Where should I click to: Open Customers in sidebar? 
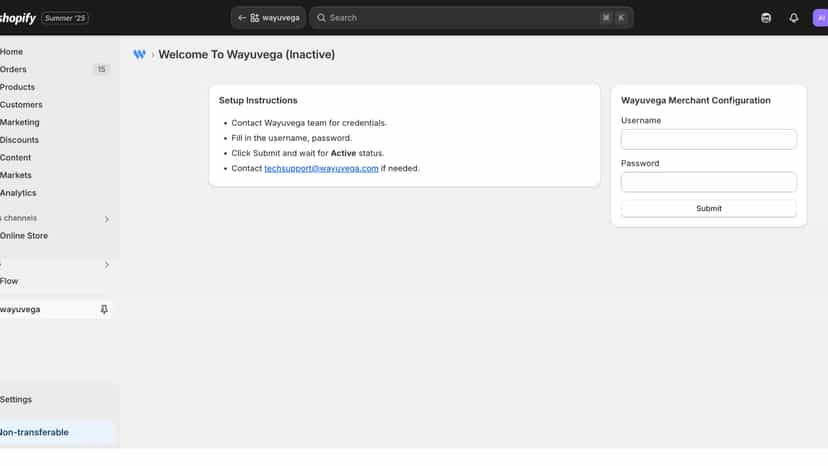pos(21,105)
